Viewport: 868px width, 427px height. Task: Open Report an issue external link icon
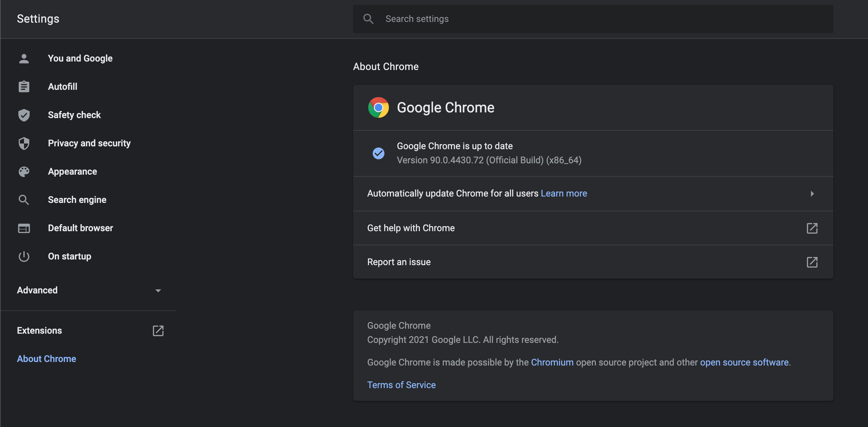tap(812, 262)
